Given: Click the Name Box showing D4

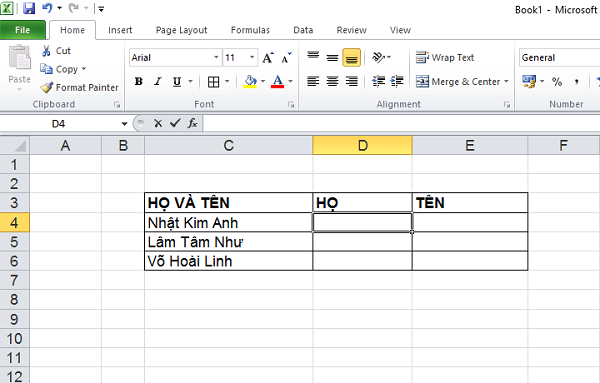Looking at the screenshot, I should pos(59,124).
